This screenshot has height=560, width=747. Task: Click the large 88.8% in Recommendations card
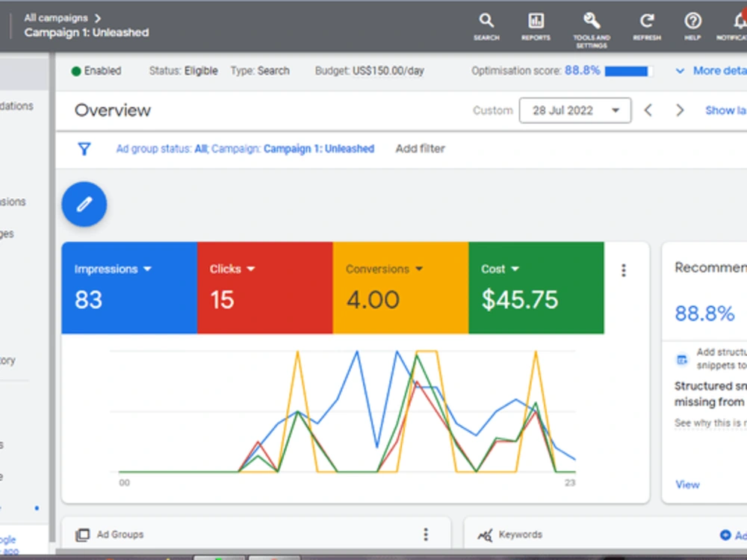[704, 314]
